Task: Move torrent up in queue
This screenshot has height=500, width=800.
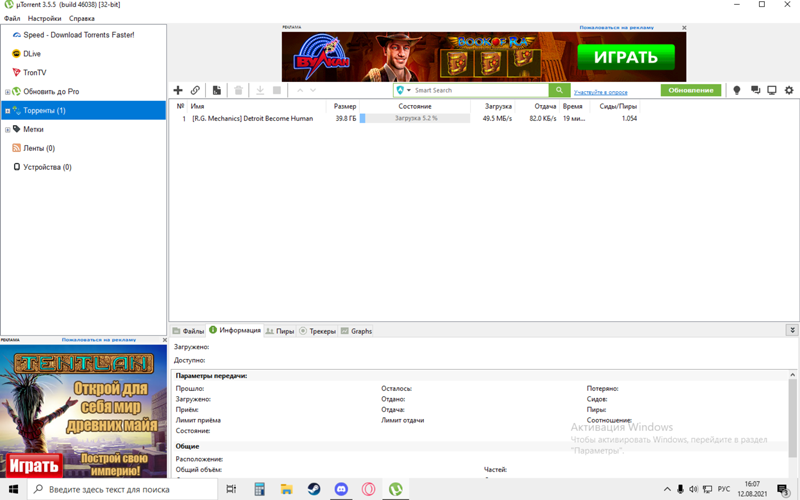Action: 300,90
